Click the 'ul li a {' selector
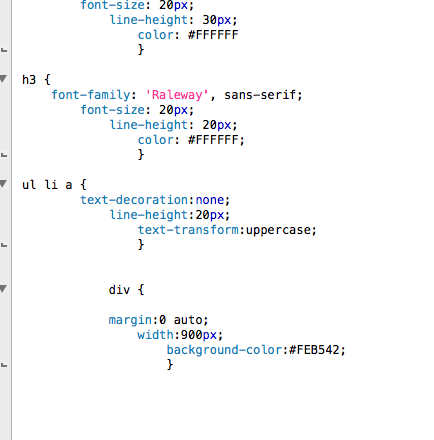Image resolution: width=434 pixels, height=440 pixels. pyautogui.click(x=54, y=185)
